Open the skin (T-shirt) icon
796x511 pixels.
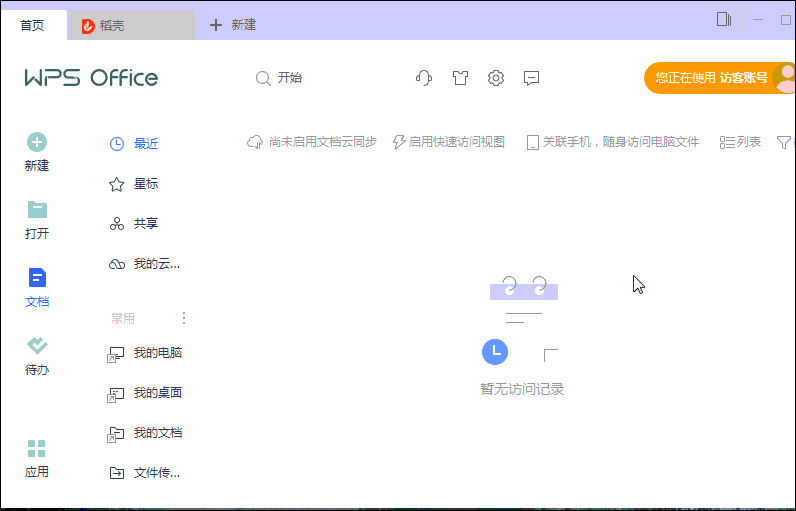point(460,78)
